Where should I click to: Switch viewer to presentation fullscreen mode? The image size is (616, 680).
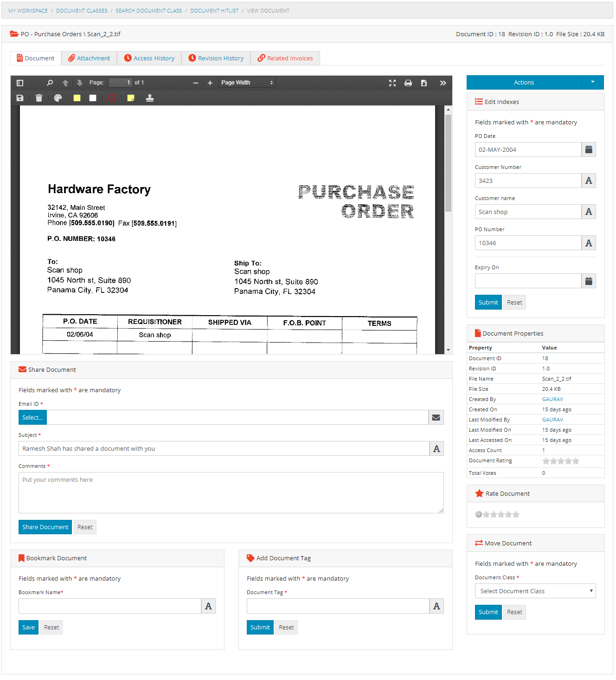(x=392, y=83)
